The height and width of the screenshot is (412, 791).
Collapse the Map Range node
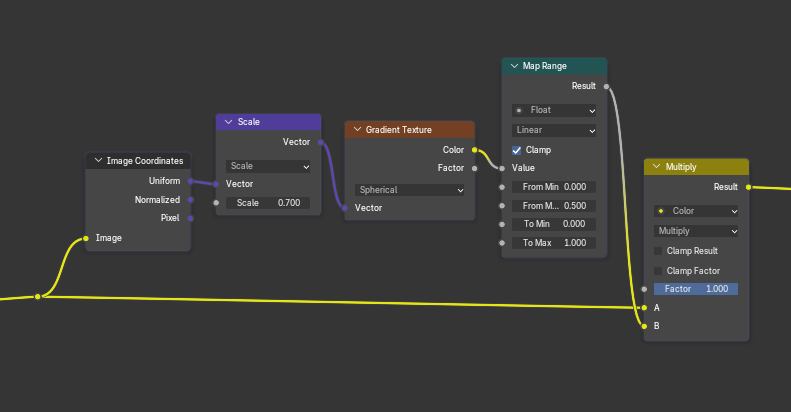[x=514, y=66]
